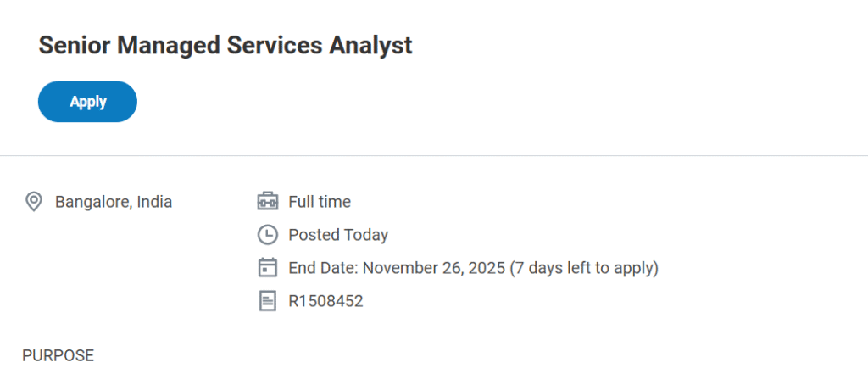Click the word India in location

[154, 202]
